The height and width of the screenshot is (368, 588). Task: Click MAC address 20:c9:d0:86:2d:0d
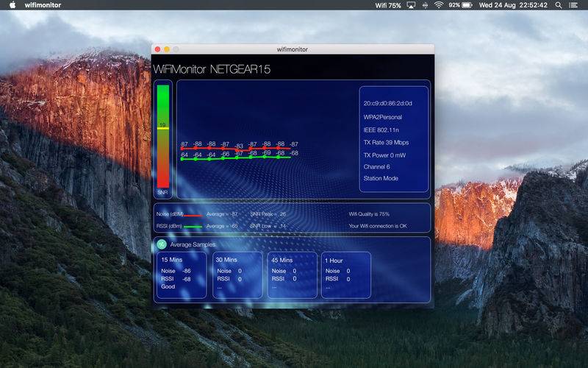[x=388, y=103]
